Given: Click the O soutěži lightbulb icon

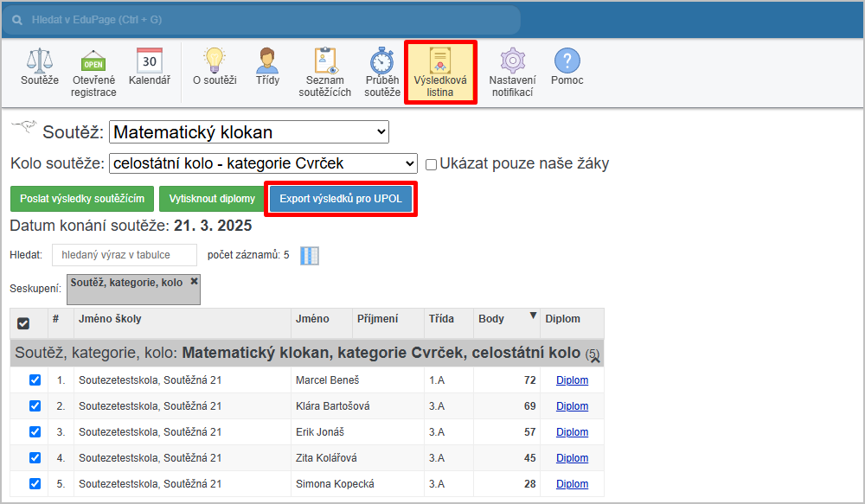Looking at the screenshot, I should coord(214,61).
